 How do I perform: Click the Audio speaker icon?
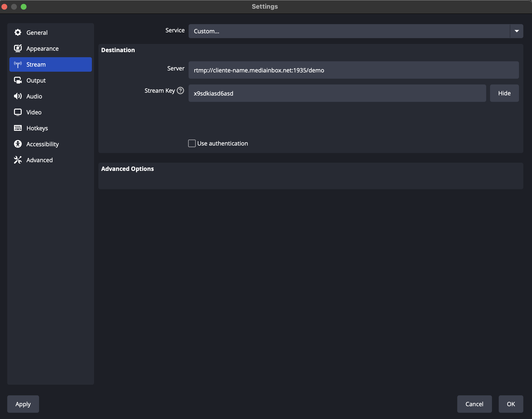coord(18,96)
